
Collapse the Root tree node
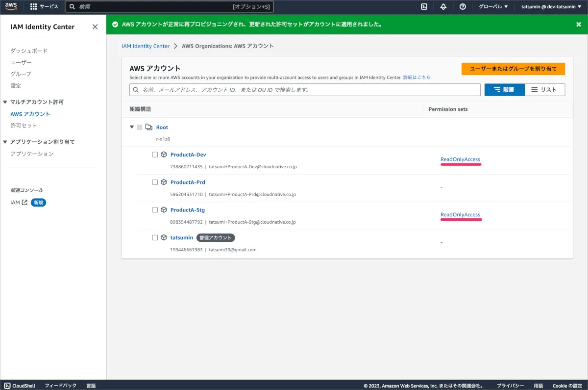click(x=132, y=127)
